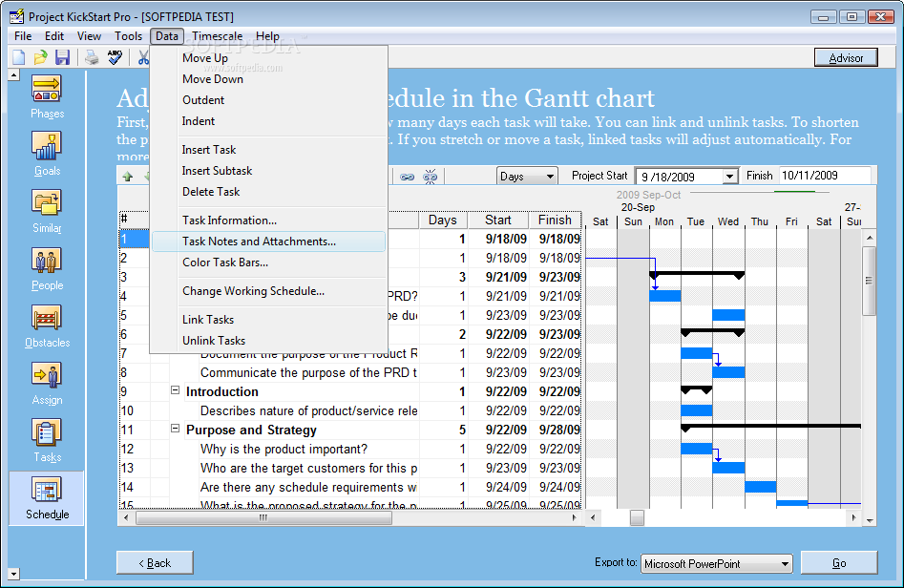Select the Schedule step icon
The image size is (904, 588).
(x=47, y=498)
